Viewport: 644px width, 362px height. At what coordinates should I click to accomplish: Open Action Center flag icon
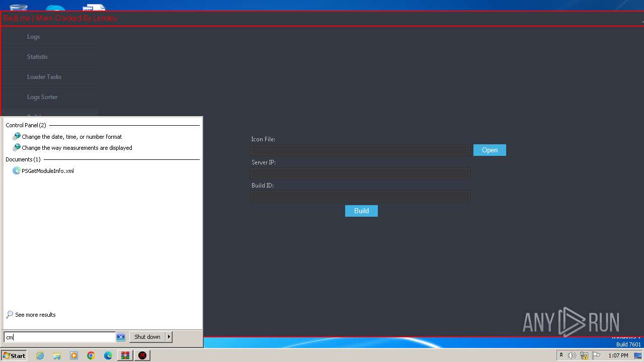click(596, 355)
